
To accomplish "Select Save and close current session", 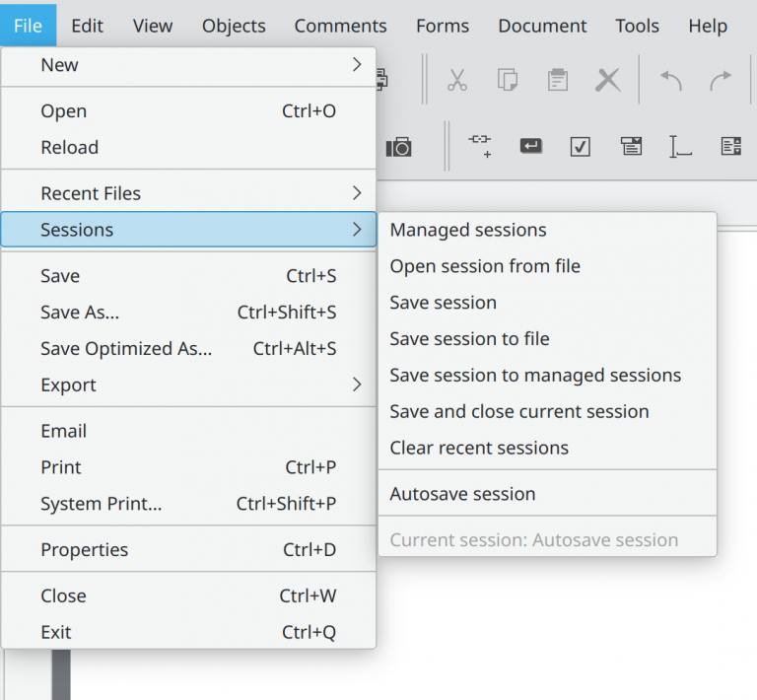I will [518, 411].
